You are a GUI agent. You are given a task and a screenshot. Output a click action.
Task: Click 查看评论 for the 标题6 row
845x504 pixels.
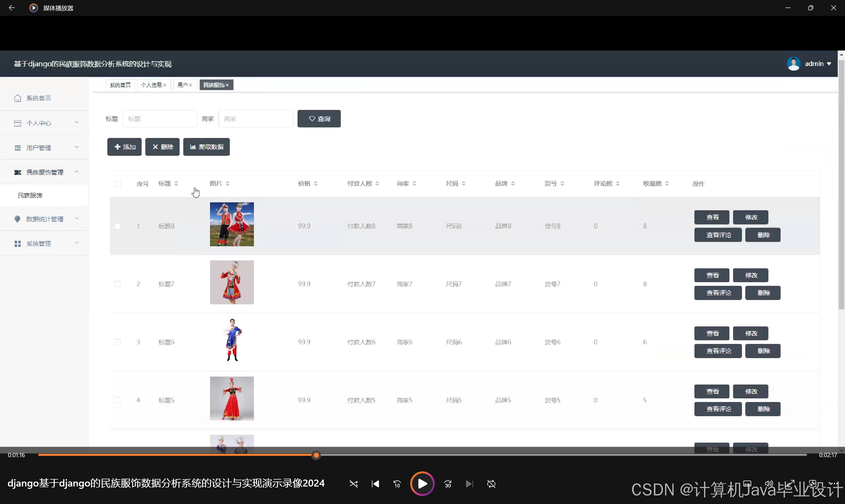point(718,351)
